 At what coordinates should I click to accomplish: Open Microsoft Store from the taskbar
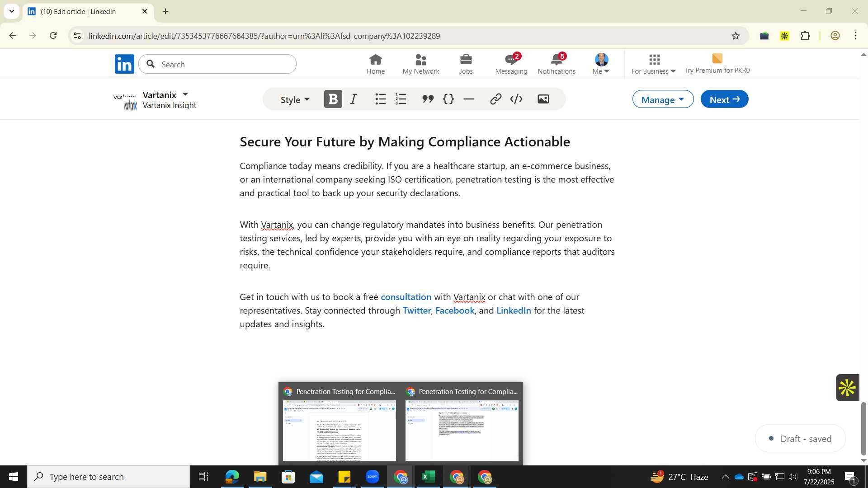coord(288,477)
